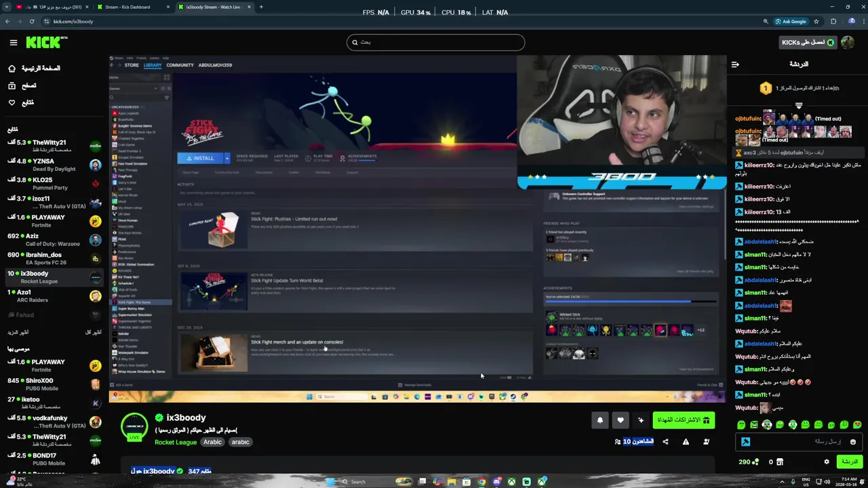
Task: Click the 290 KICKs points balance
Action: (749, 462)
